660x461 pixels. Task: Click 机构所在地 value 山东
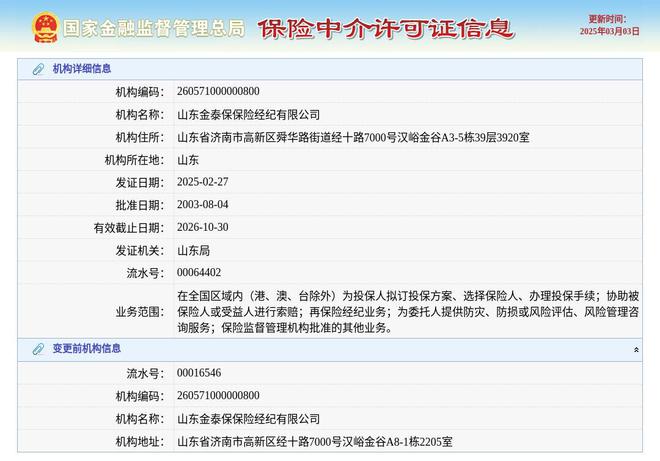click(188, 160)
